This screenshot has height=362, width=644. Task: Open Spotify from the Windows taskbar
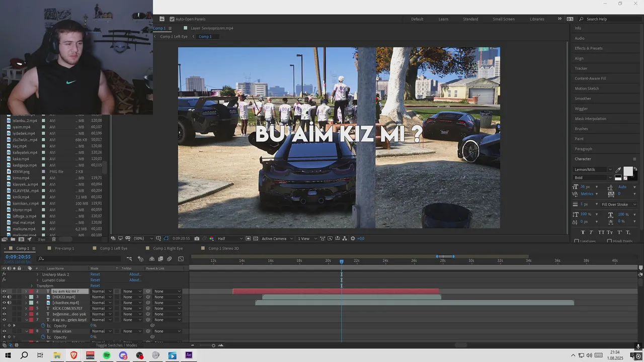click(107, 355)
